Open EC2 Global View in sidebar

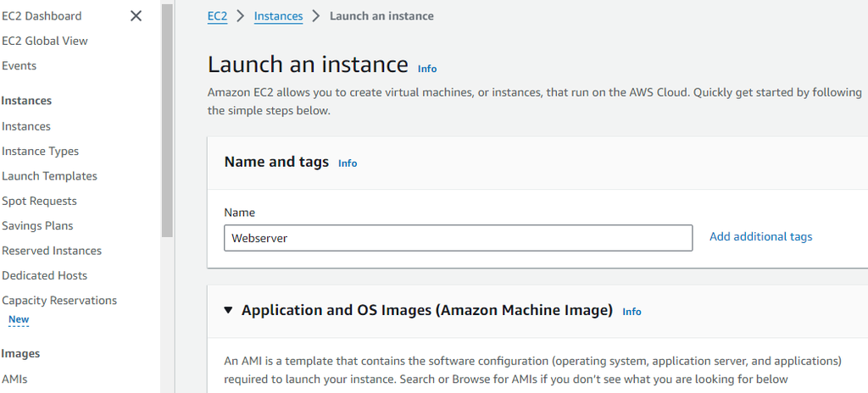coord(44,41)
